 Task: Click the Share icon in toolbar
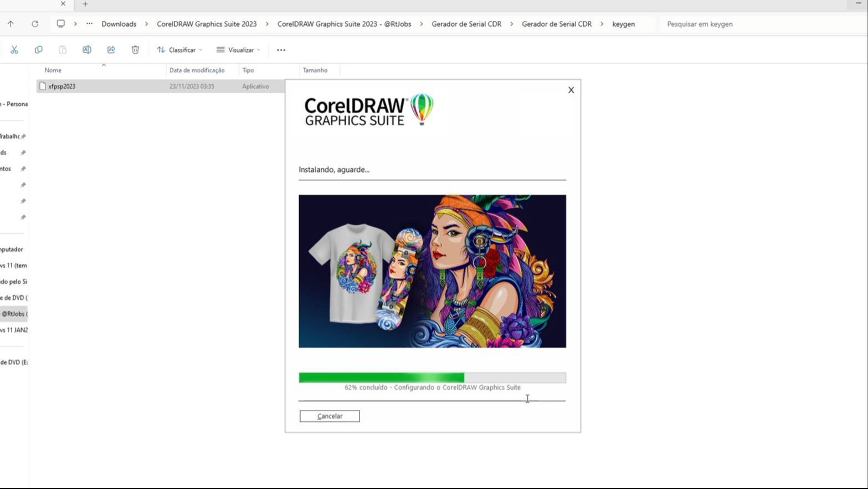[111, 50]
